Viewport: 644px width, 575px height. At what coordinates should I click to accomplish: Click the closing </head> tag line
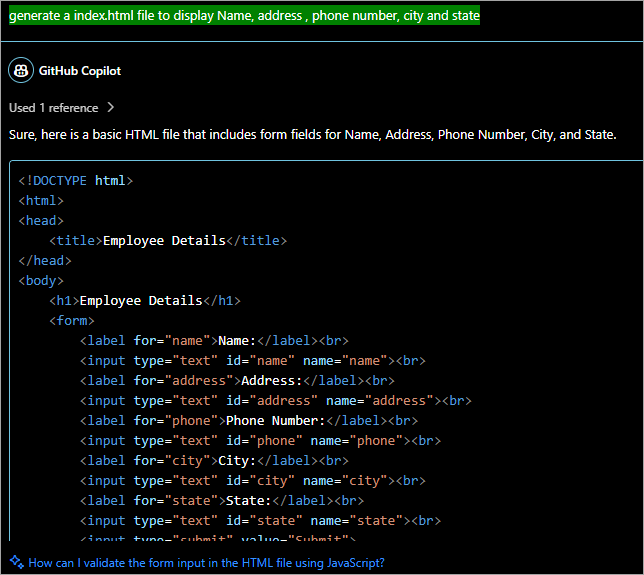45,261
